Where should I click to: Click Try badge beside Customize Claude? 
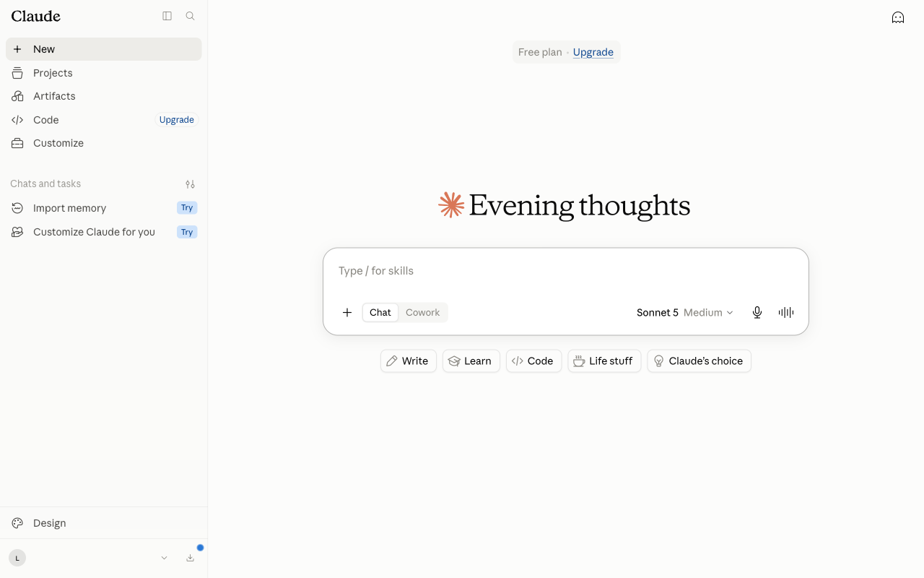pos(187,232)
